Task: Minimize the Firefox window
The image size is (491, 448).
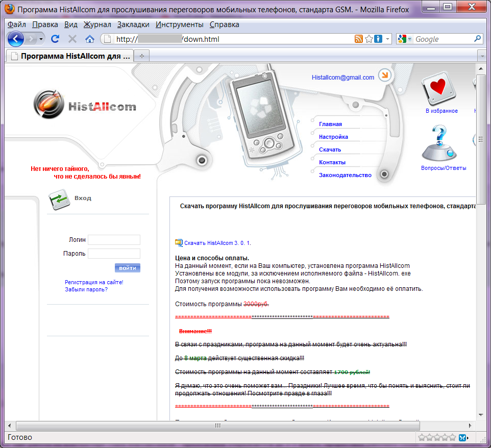Action: (x=431, y=7)
